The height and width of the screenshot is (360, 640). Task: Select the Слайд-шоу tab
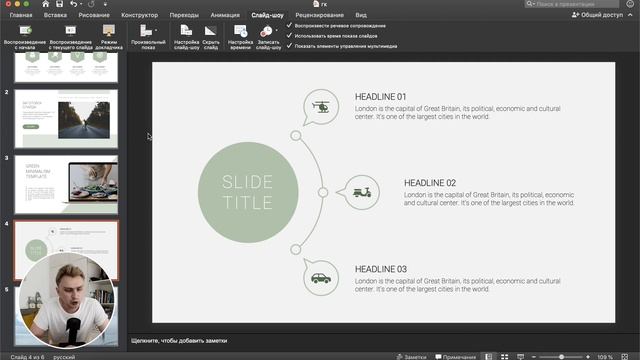point(267,15)
